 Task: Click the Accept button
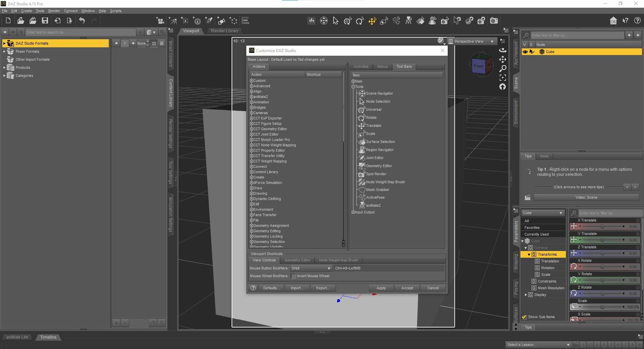click(407, 288)
